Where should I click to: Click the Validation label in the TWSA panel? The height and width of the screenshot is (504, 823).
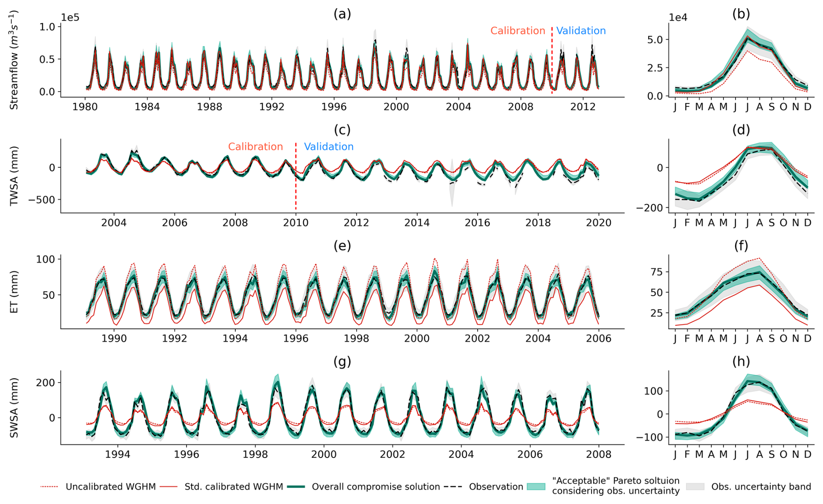pos(328,147)
